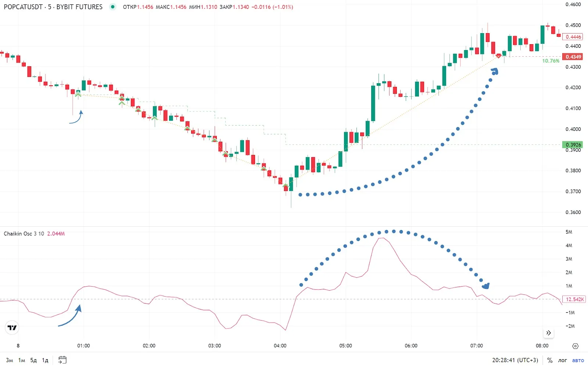The image size is (588, 368).
Task: Open the go-to-date calendar icon
Action: point(62,360)
